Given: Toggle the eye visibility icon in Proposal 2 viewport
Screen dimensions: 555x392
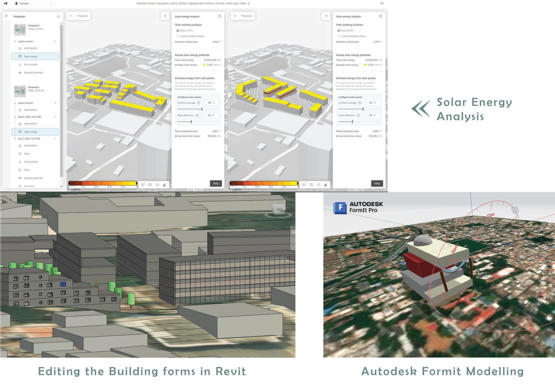Looking at the screenshot, I should (143, 185).
